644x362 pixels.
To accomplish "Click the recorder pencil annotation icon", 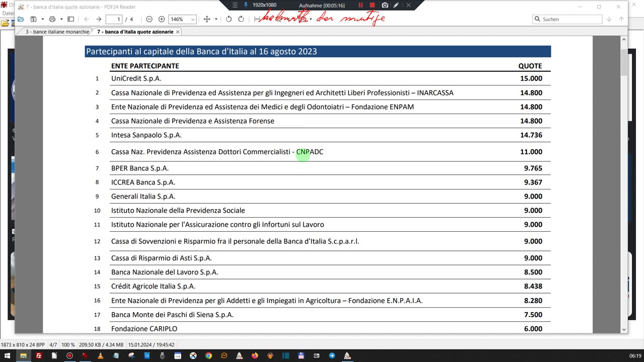I will (x=396, y=5).
